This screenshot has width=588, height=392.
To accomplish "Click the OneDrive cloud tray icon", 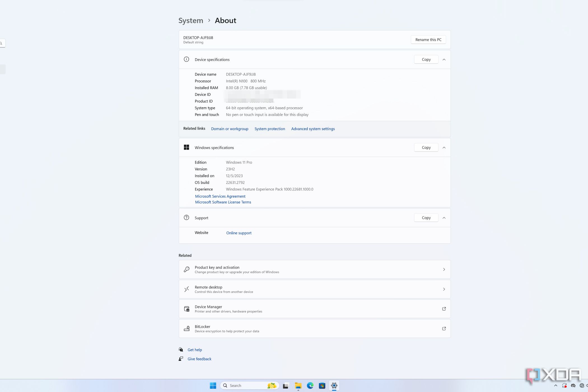I will pos(573,386).
